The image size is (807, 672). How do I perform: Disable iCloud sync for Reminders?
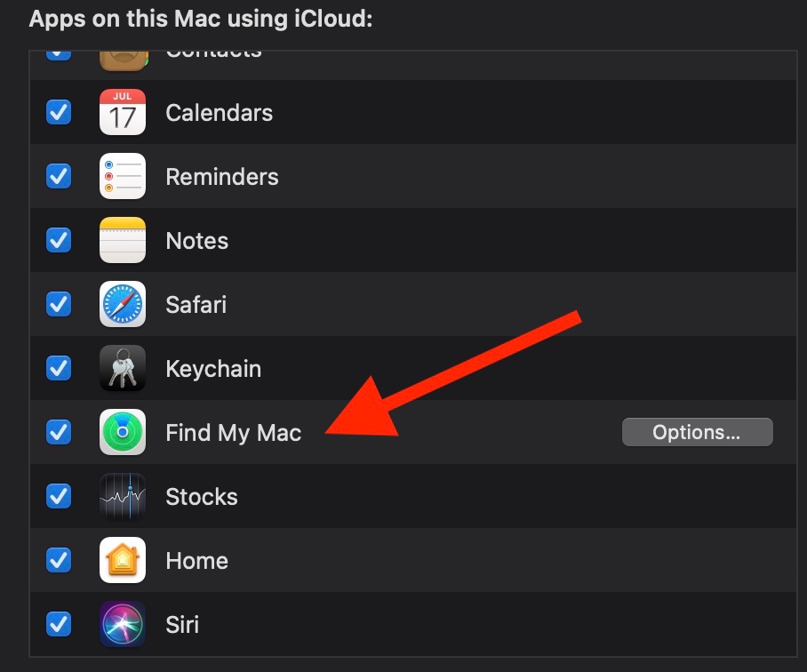tap(59, 176)
